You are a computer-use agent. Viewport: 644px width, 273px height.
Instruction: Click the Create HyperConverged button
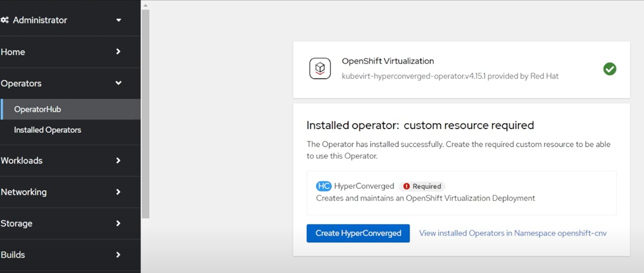pyautogui.click(x=358, y=233)
